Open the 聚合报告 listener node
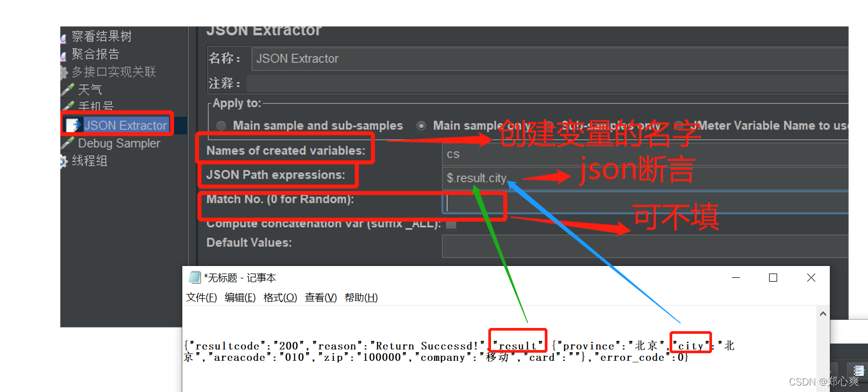The width and height of the screenshot is (868, 392). coord(96,54)
